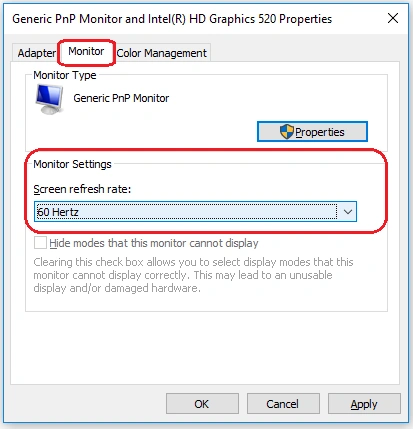Image resolution: width=413 pixels, height=429 pixels.
Task: Click the Generic PnP Monitor display icon
Action: (49, 99)
